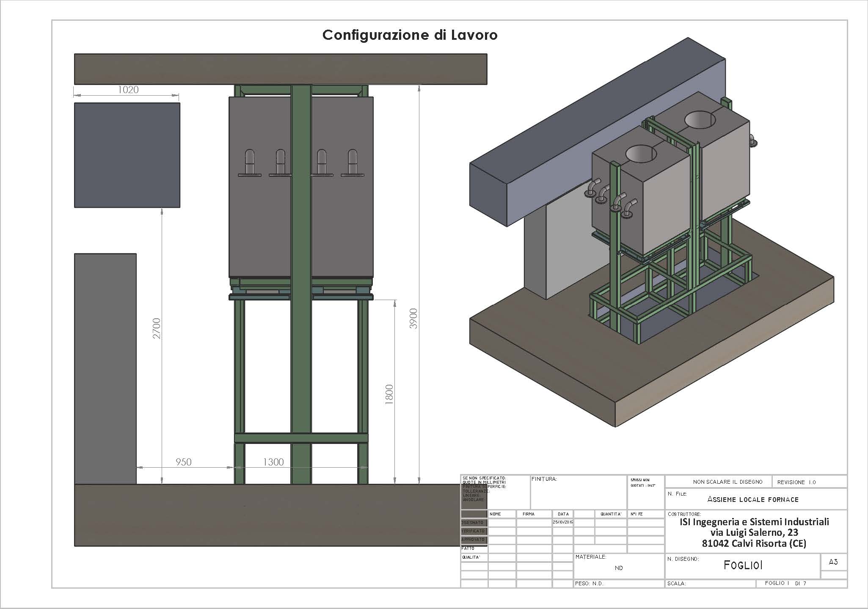
Task: Click the "FINITURA:" label
Action: tap(544, 479)
